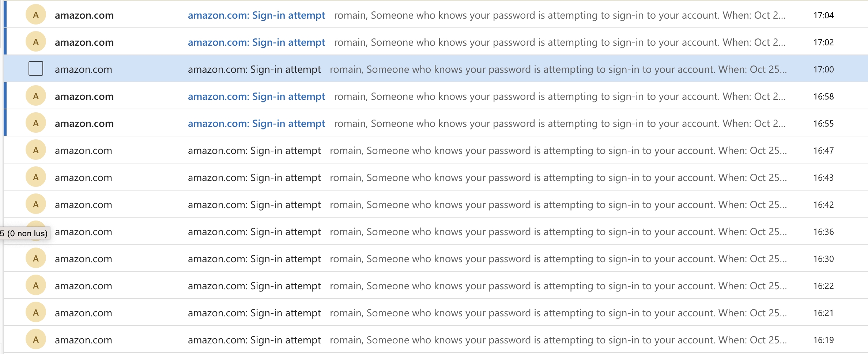The width and height of the screenshot is (868, 354).
Task: Open the unread Sign-in attempt subject from 17:02
Action: 256,42
